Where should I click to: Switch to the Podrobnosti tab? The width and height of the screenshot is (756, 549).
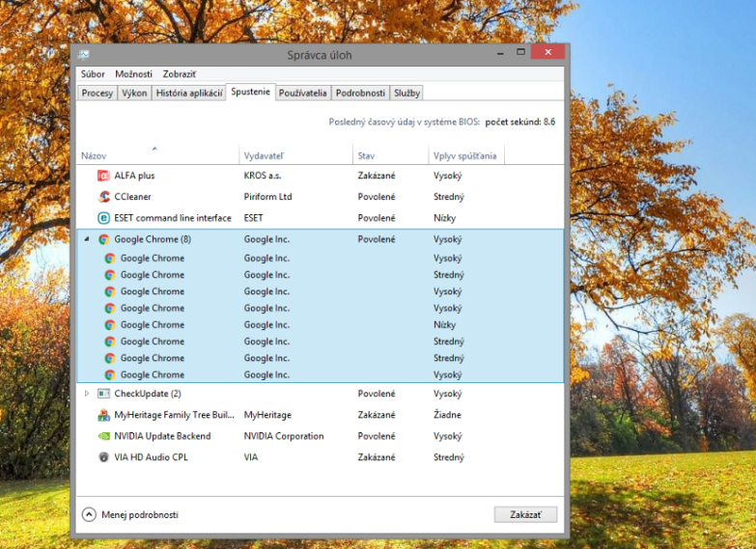pos(360,93)
